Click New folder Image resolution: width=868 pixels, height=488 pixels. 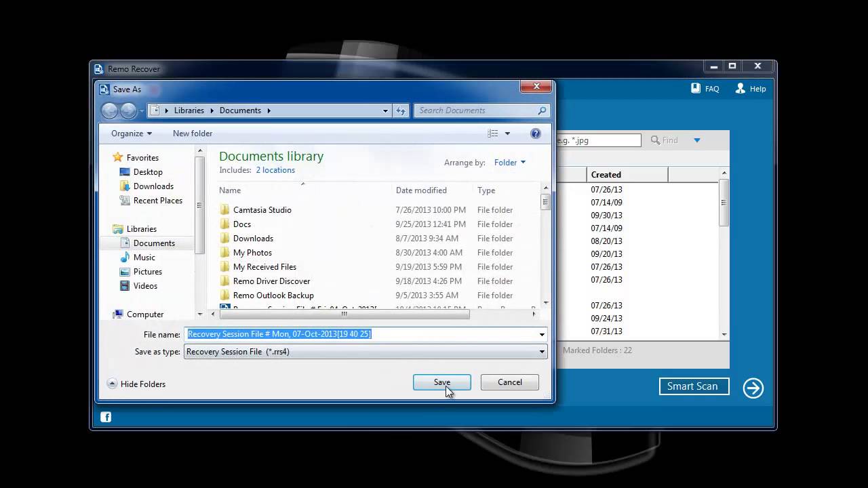(193, 134)
